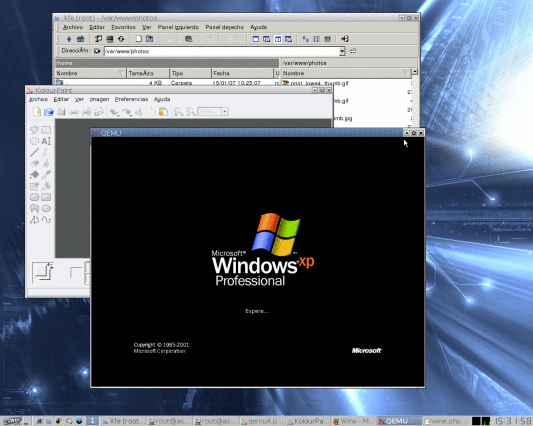The height and width of the screenshot is (426, 533).
Task: Select small icons view in Xfe toolbar
Action: (316, 39)
